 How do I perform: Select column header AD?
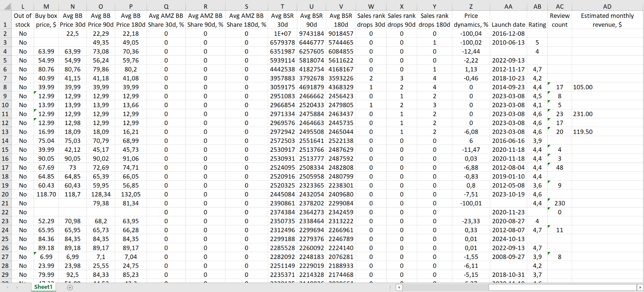(607, 6)
